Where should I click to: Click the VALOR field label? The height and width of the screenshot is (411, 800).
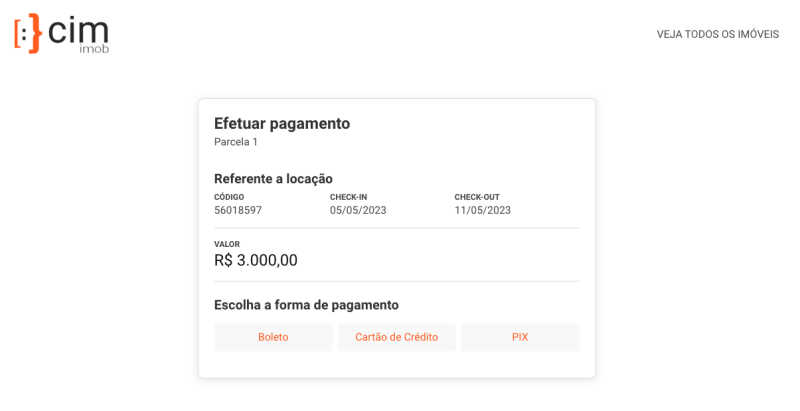tap(227, 244)
